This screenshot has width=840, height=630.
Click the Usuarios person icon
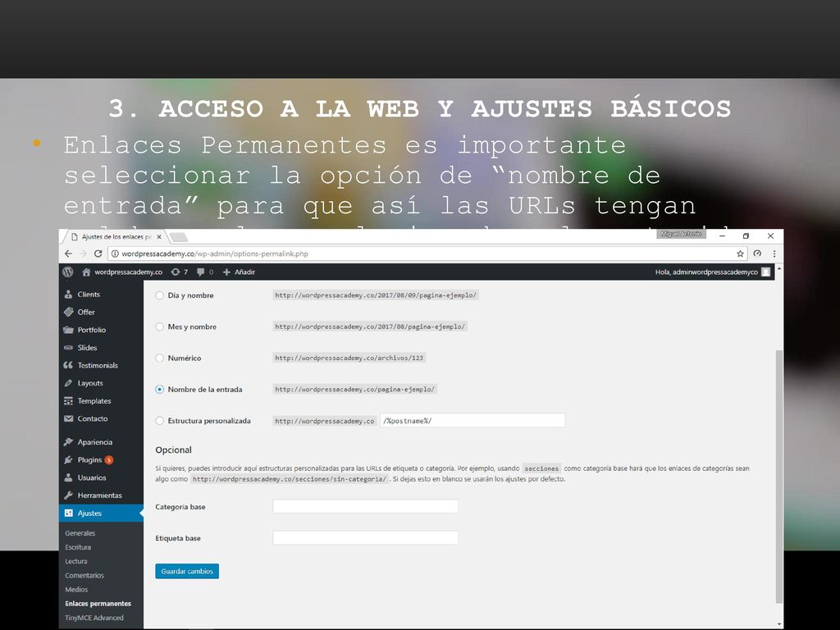pos(68,477)
